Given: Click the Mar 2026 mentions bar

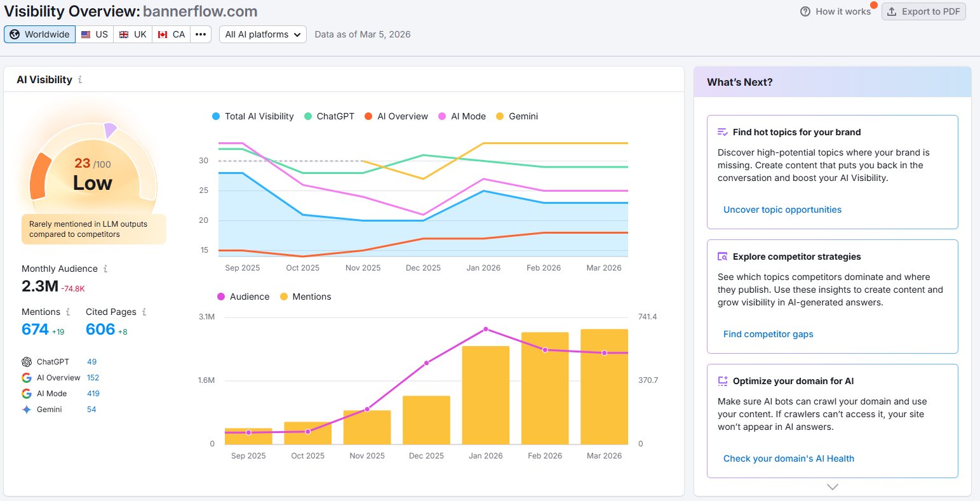Looking at the screenshot, I should click(604, 387).
